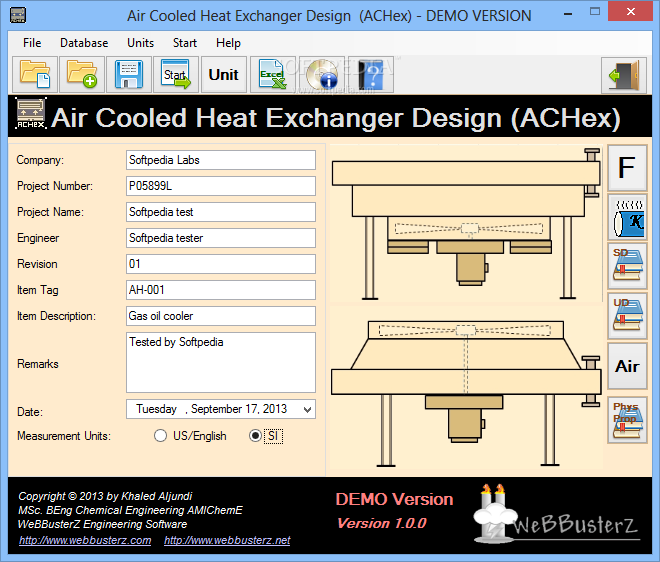Click the Item Description field
660x562 pixels.
[x=221, y=316]
